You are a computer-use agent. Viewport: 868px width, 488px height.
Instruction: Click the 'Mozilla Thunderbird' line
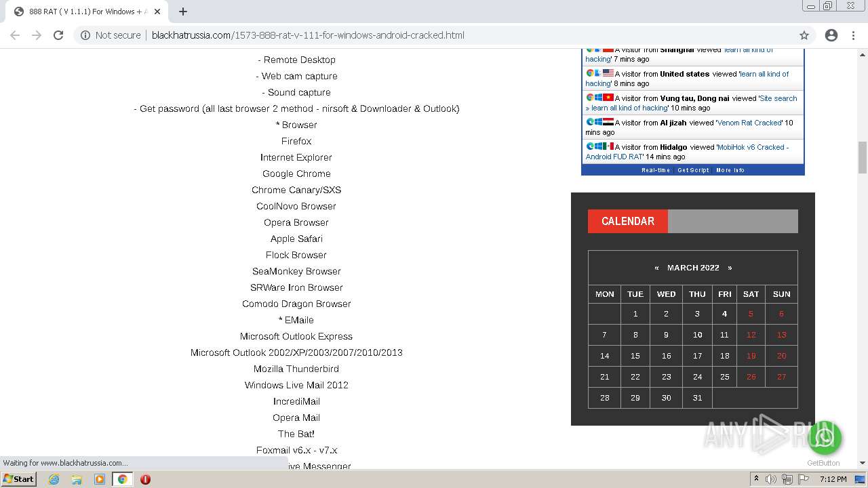(x=296, y=369)
